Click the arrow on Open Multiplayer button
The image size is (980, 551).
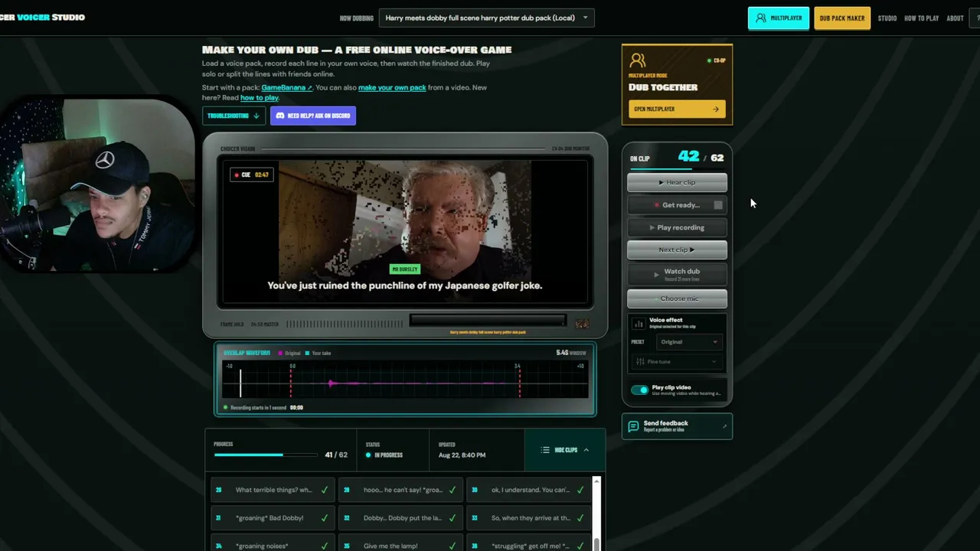click(716, 109)
